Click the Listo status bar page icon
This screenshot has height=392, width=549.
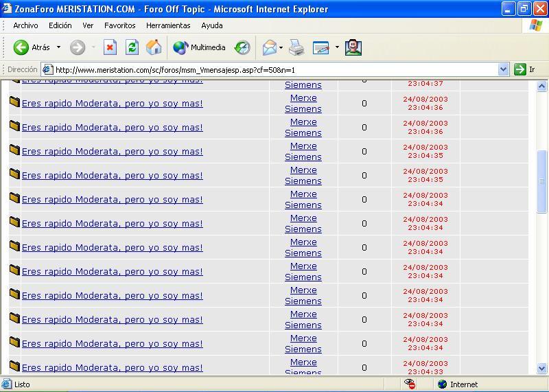pos(7,384)
